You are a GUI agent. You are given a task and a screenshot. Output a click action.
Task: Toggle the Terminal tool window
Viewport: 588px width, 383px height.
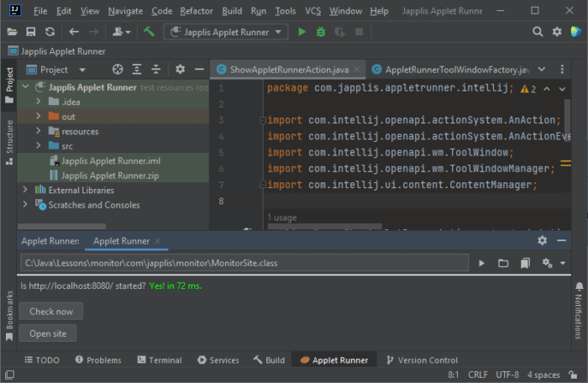(160, 360)
